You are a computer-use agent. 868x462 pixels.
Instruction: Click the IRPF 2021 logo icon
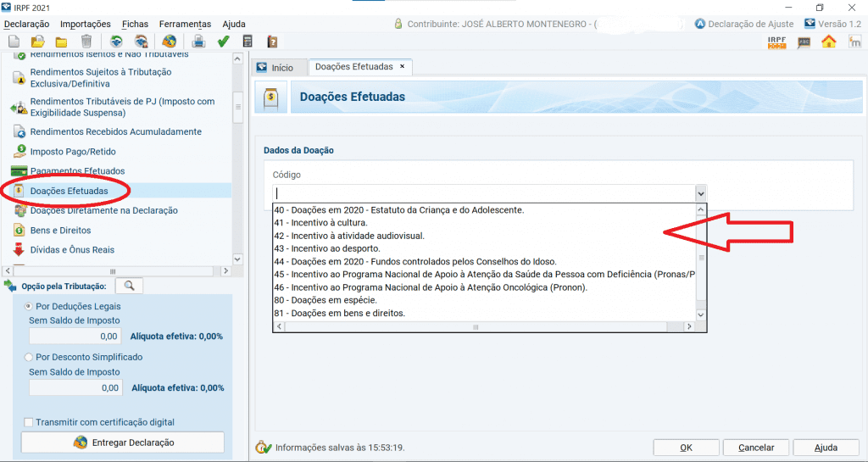click(777, 42)
